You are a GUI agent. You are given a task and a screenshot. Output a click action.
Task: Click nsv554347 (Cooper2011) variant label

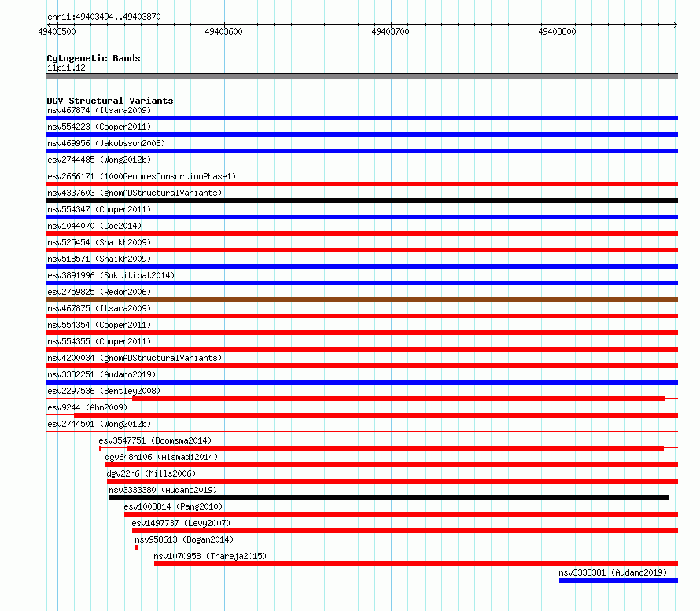(99, 209)
